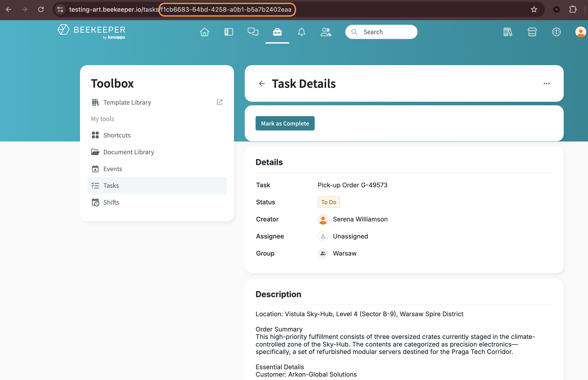
Task: Open the dashboard gauge icon in header
Action: click(x=556, y=32)
